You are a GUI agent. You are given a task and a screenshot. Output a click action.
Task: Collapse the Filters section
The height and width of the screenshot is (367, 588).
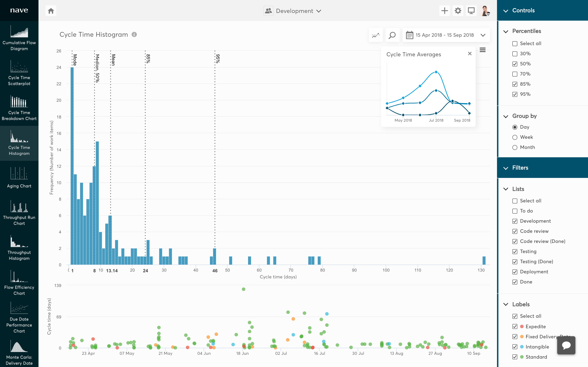[506, 167]
